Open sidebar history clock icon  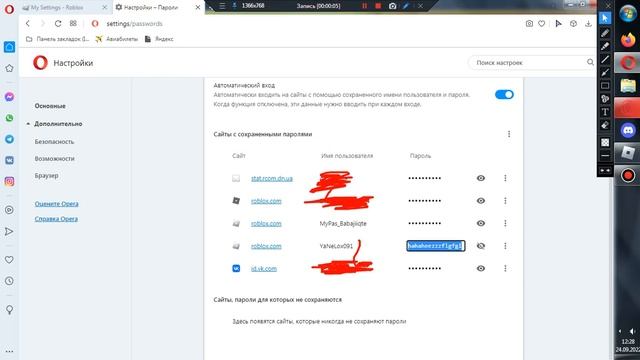click(9, 281)
